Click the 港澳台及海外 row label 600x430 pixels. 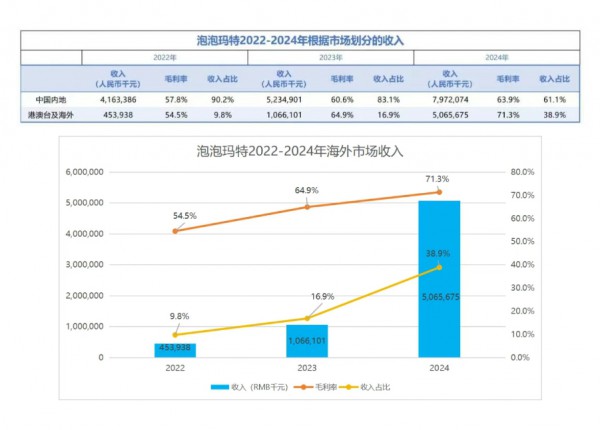coord(51,115)
